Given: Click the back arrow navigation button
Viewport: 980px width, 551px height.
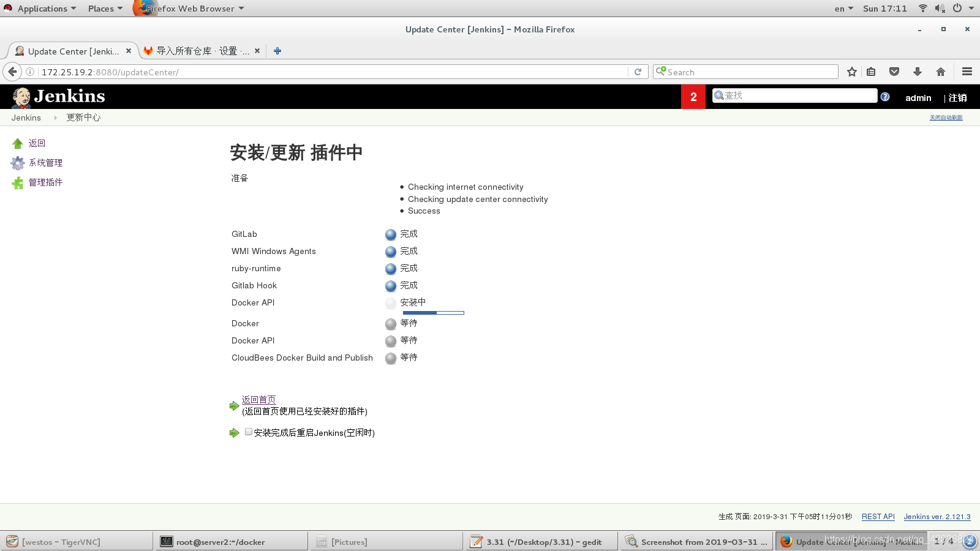Looking at the screenshot, I should click(x=12, y=72).
